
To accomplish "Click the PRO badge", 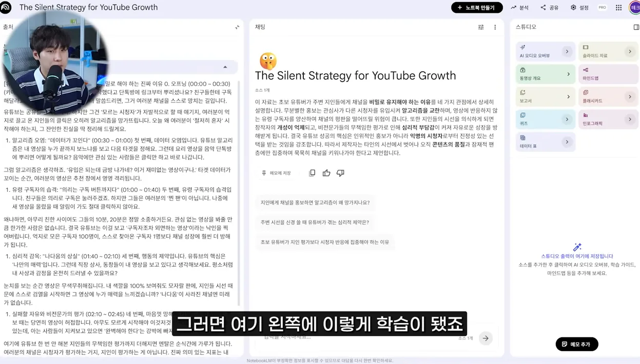I will point(602,8).
